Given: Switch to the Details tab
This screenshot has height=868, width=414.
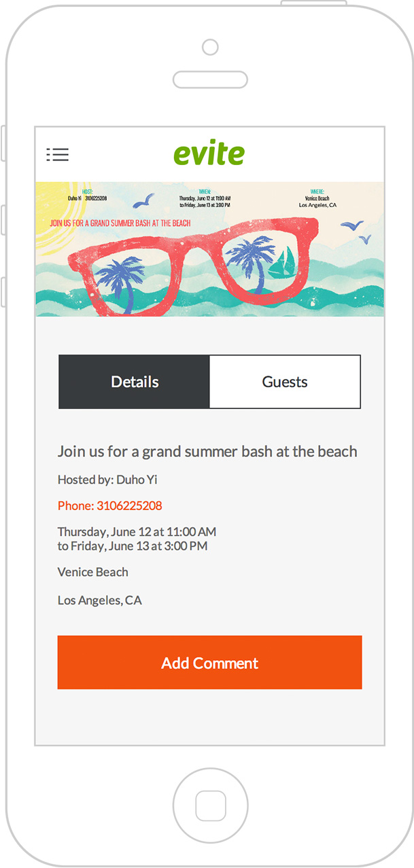Looking at the screenshot, I should (135, 382).
